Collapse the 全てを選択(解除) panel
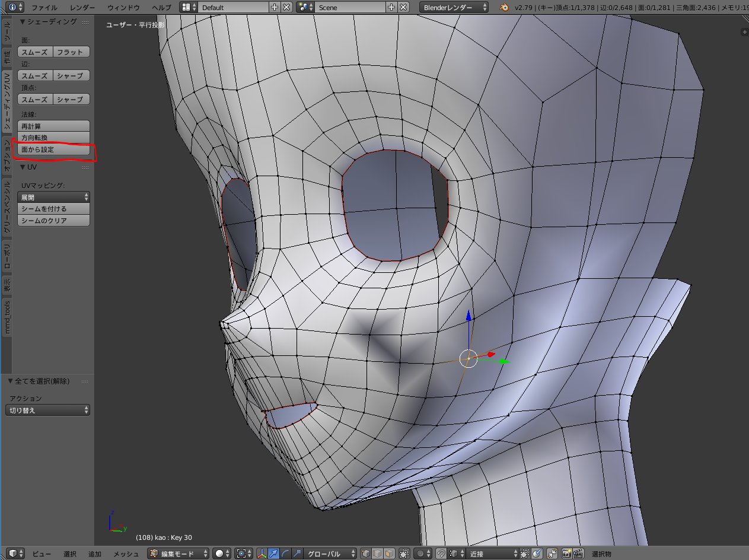The image size is (749, 560). pos(11,381)
